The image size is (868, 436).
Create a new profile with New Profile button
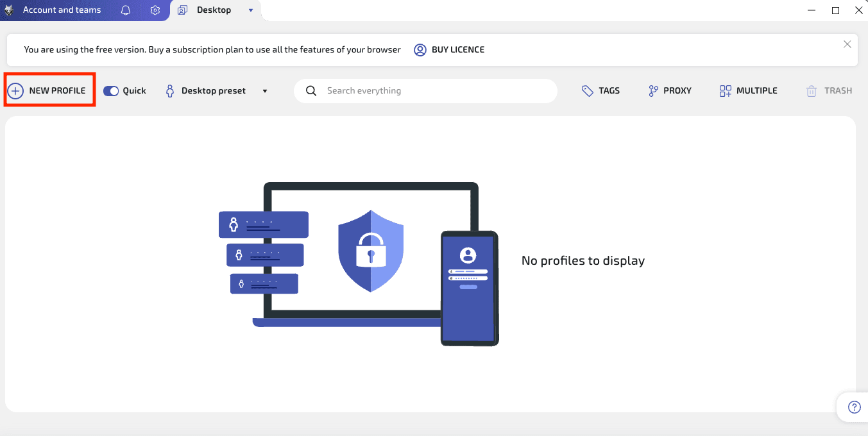[49, 90]
